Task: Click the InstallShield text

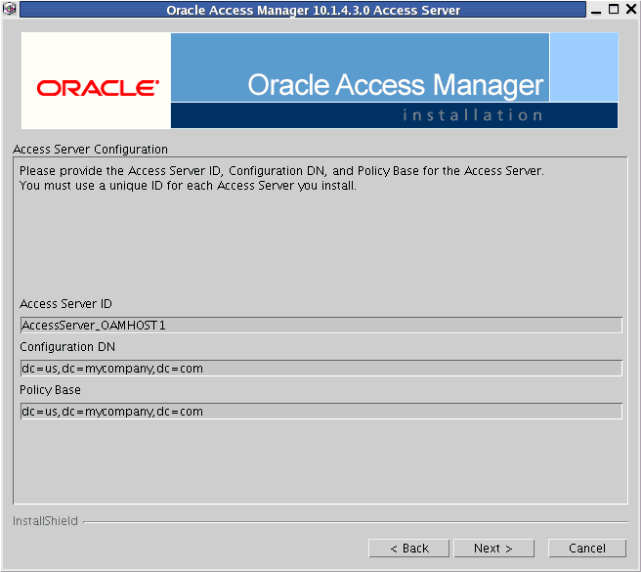Action: pyautogui.click(x=45, y=521)
